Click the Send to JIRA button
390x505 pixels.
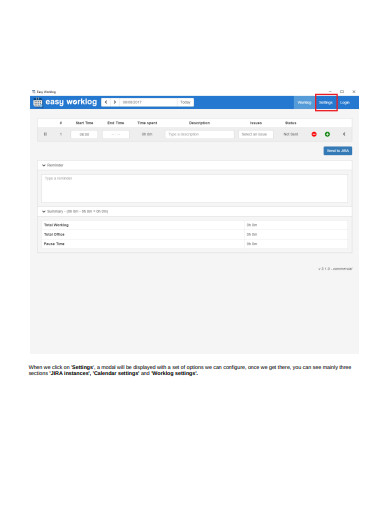click(338, 151)
